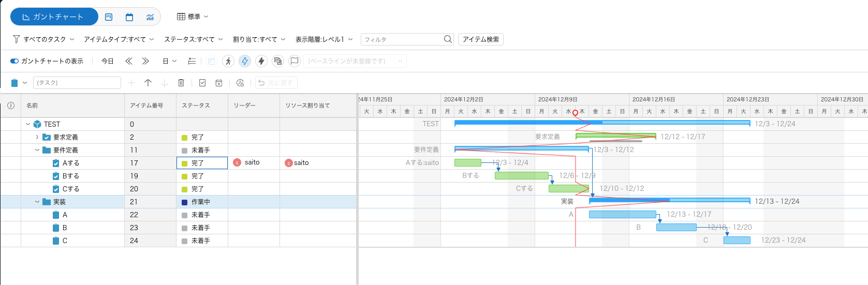The width and height of the screenshot is (868, 285).
Task: Click the saito leader cell of Aする
Action: (x=254, y=163)
